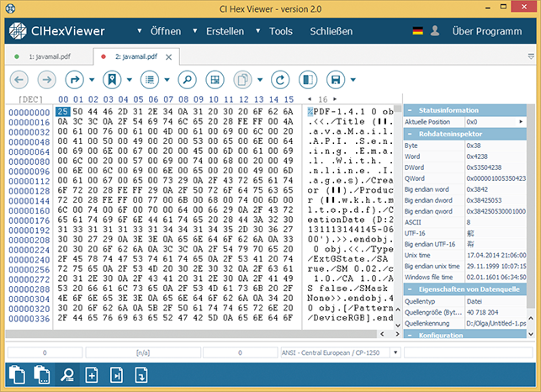Image resolution: width=541 pixels, height=392 pixels.
Task: Click the add-document plus icon in bottom bar
Action: click(x=92, y=374)
